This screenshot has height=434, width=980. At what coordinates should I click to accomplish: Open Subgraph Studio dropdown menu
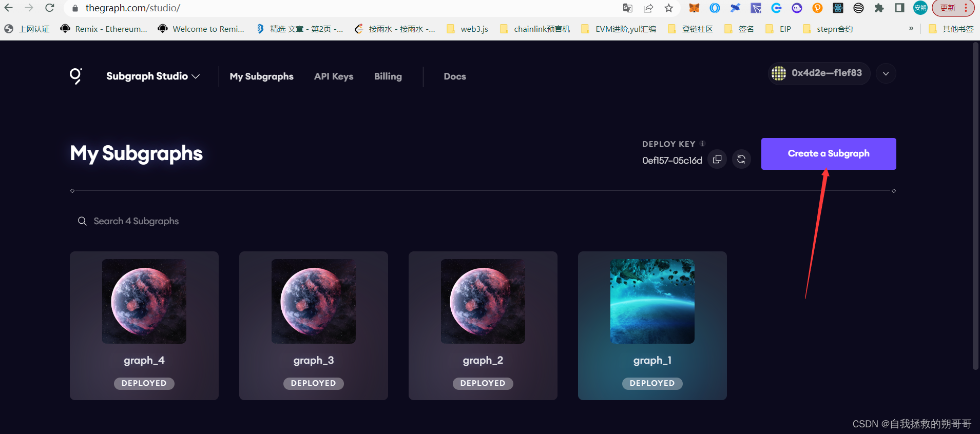point(152,76)
